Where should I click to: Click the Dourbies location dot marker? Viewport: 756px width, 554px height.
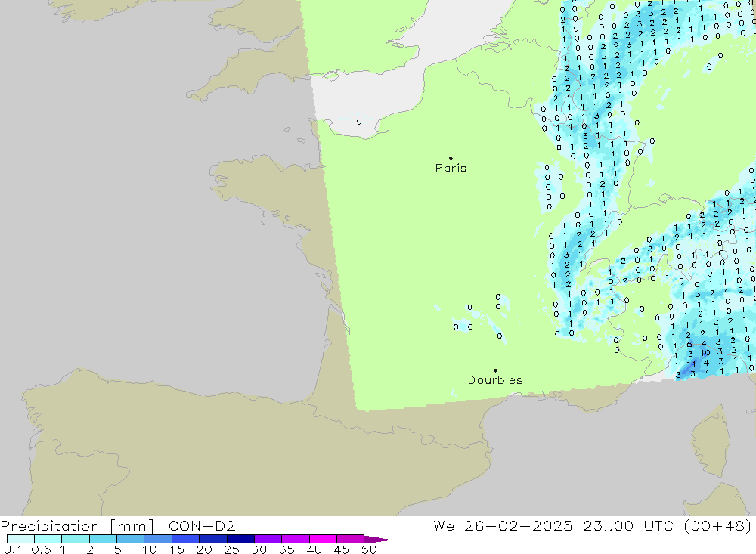pos(495,370)
